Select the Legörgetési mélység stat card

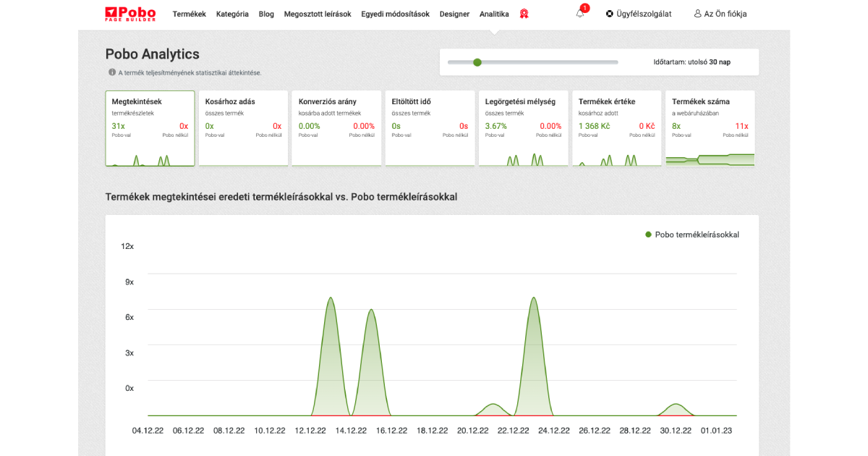tap(523, 128)
